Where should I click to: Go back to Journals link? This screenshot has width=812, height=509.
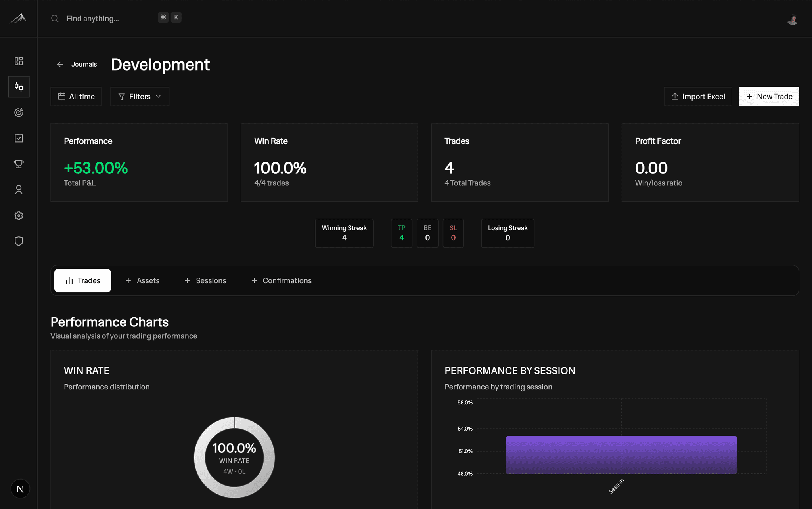78,64
